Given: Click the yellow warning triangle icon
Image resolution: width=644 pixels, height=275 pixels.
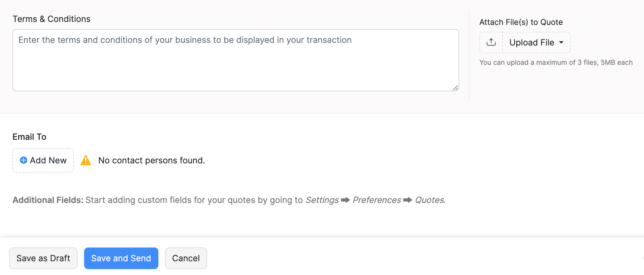Looking at the screenshot, I should 86,160.
